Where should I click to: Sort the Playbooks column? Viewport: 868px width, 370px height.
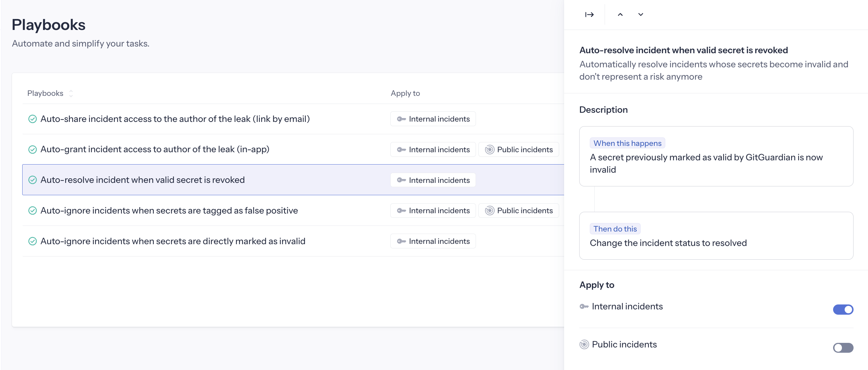click(x=71, y=93)
